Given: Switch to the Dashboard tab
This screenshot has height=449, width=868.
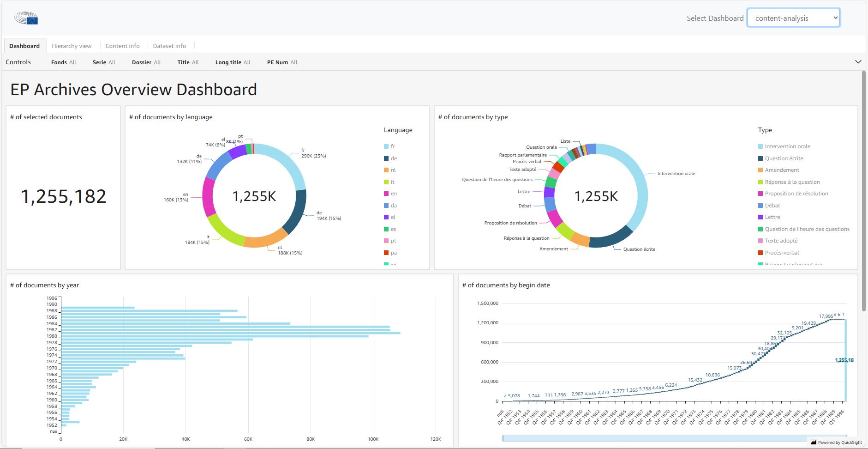Looking at the screenshot, I should 24,46.
